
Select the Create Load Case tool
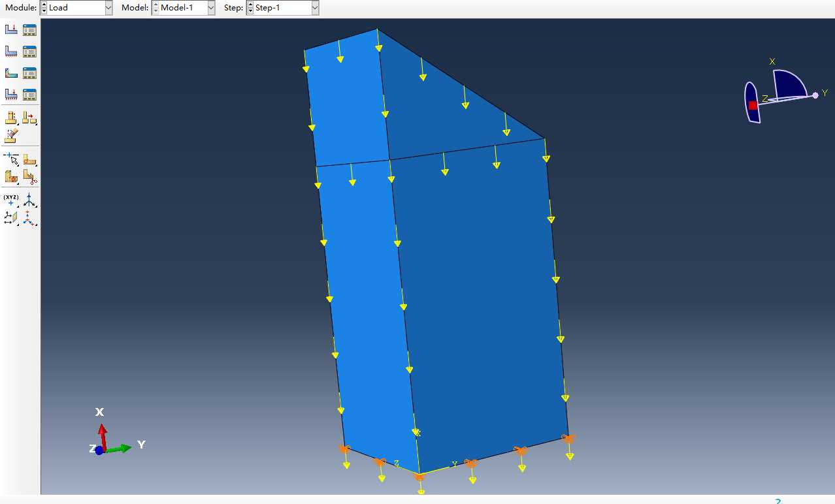coord(11,94)
